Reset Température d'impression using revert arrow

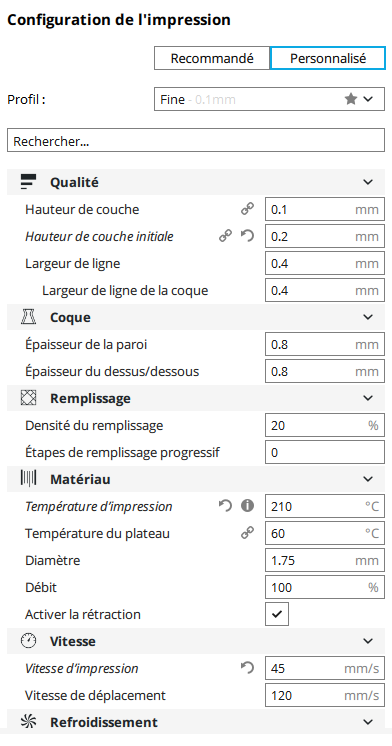pos(225,506)
